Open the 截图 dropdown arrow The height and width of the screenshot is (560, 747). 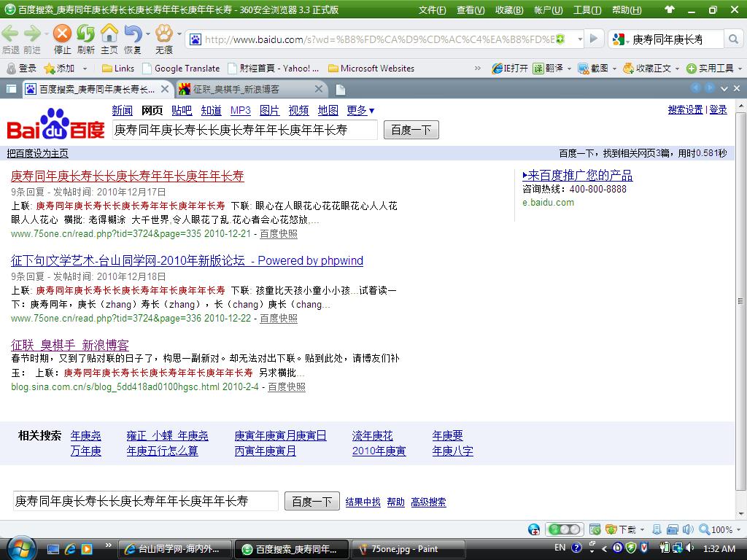pyautogui.click(x=614, y=69)
